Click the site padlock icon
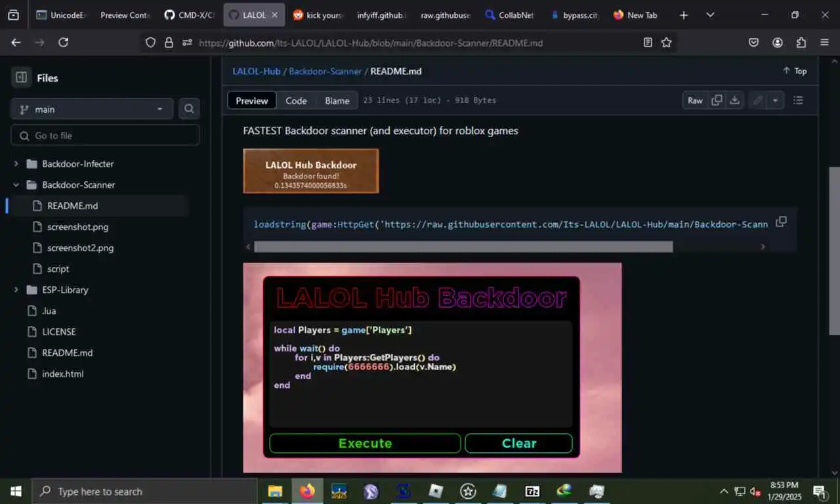This screenshot has height=504, width=840. click(x=169, y=43)
